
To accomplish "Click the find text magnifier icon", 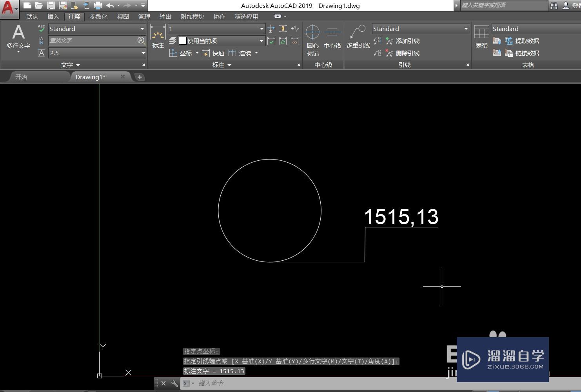I will coord(141,40).
